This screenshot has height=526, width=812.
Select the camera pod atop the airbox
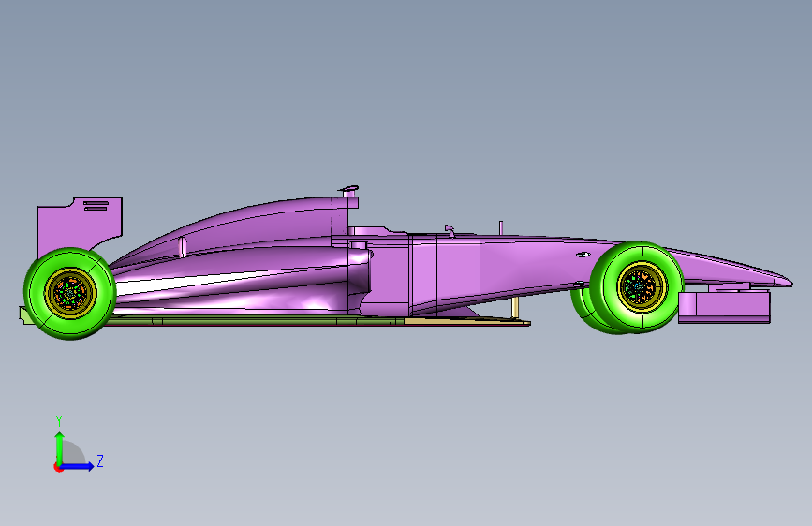click(x=349, y=190)
